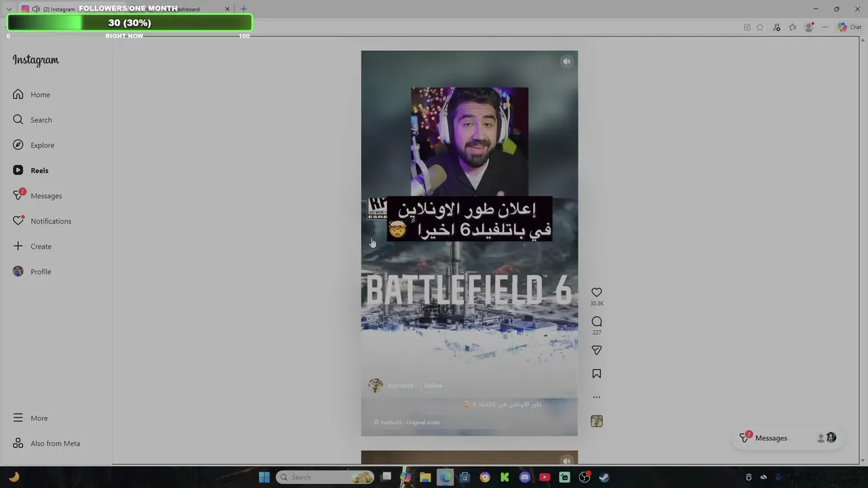Open a new browser tab
The width and height of the screenshot is (868, 488).
coord(243,9)
